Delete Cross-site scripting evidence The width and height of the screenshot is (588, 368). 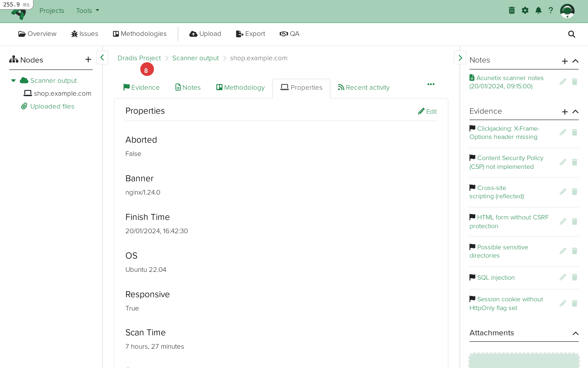[x=574, y=192]
